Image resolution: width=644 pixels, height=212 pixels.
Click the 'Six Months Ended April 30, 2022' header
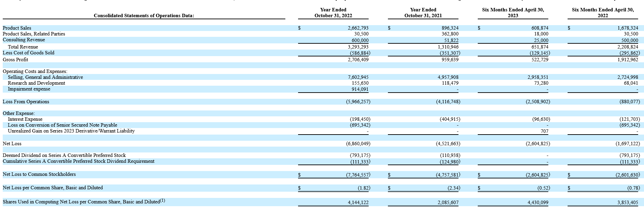coord(603,13)
